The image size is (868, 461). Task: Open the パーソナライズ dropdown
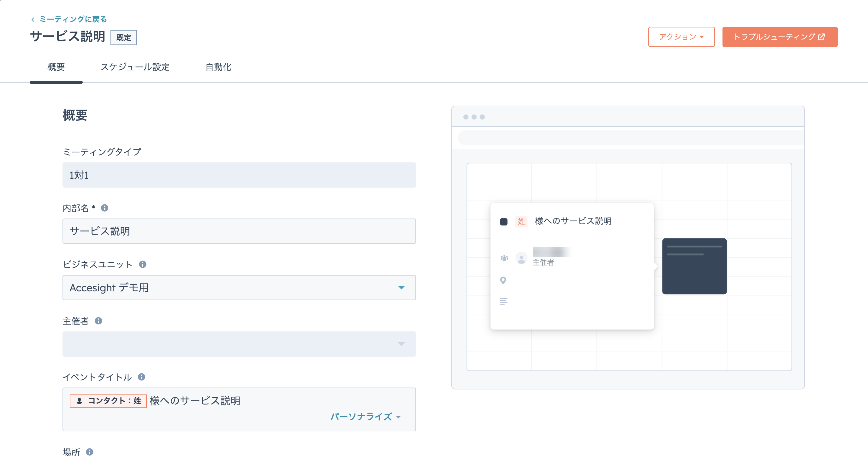pyautogui.click(x=366, y=417)
